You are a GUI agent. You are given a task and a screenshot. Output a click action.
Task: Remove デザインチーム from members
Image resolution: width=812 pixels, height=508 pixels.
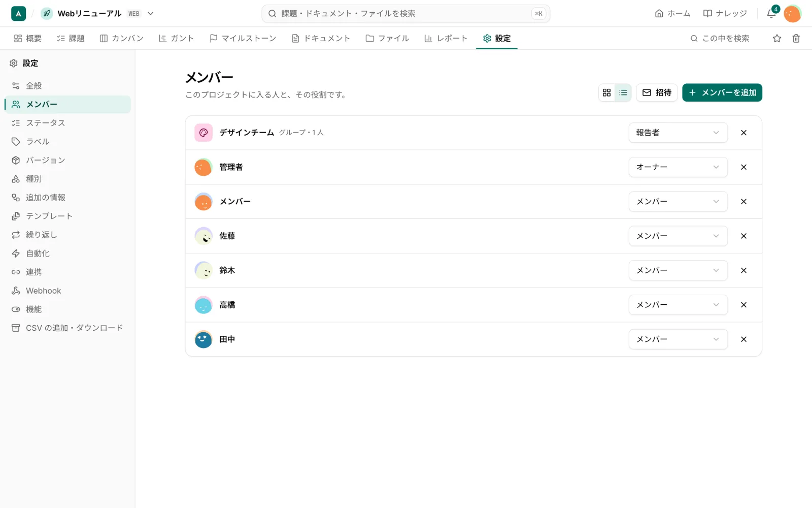point(743,133)
